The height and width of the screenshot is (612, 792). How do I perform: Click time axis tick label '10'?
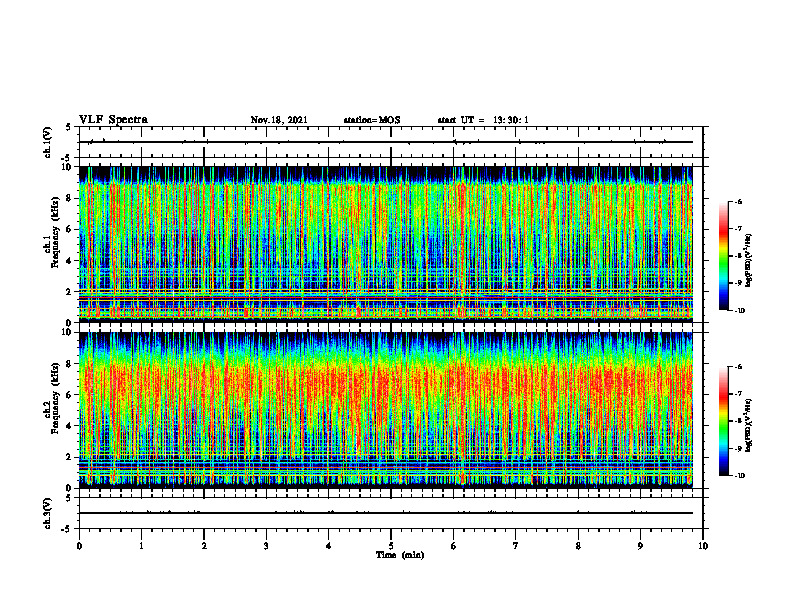pyautogui.click(x=703, y=546)
